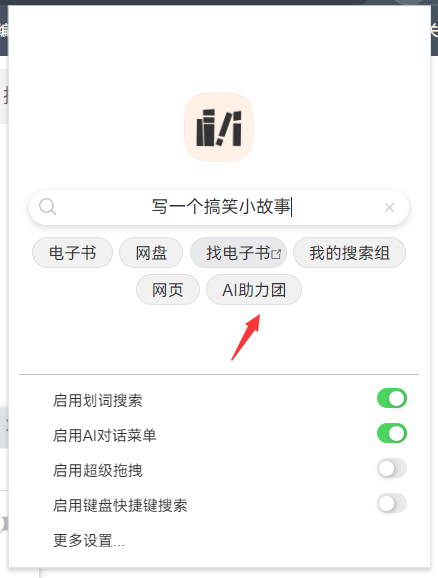
Task: Turn on 启用键盘快捷键搜索 switch
Action: pyautogui.click(x=392, y=503)
